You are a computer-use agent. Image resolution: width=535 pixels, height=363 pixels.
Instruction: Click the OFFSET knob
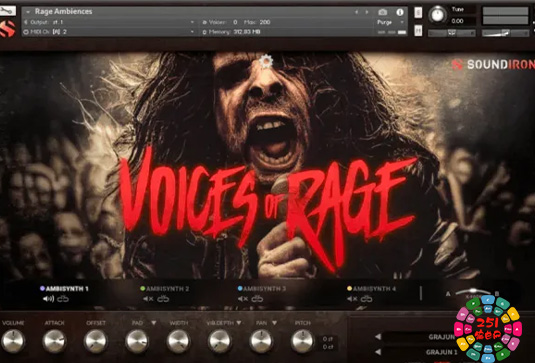(x=96, y=341)
